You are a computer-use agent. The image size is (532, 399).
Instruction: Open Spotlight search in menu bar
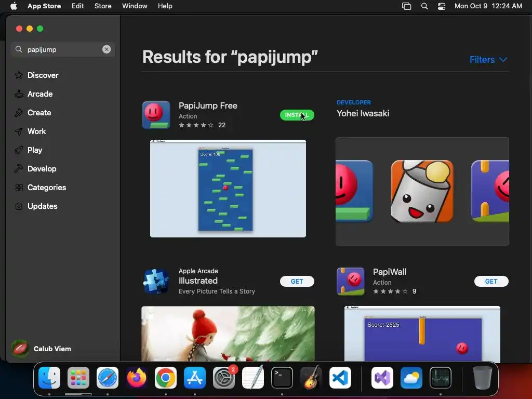[424, 6]
